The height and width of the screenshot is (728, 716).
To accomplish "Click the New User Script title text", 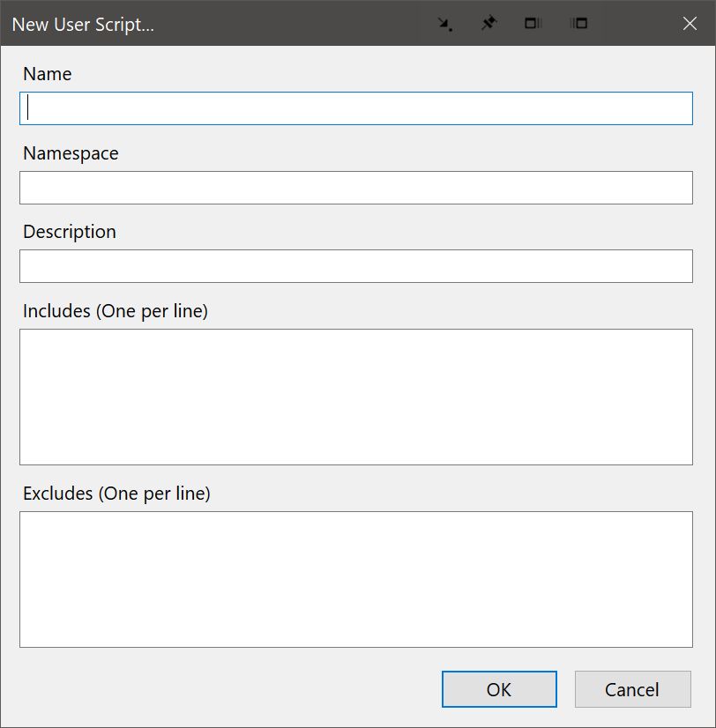I will coord(82,24).
